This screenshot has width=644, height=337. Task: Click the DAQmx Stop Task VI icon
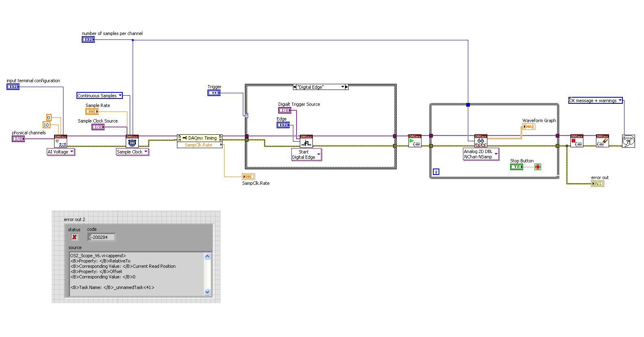tap(577, 141)
